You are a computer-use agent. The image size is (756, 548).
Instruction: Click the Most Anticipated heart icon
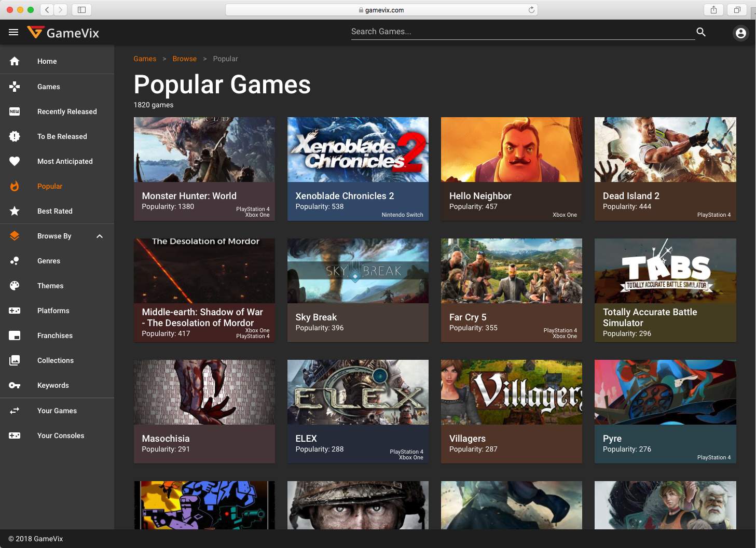click(15, 161)
